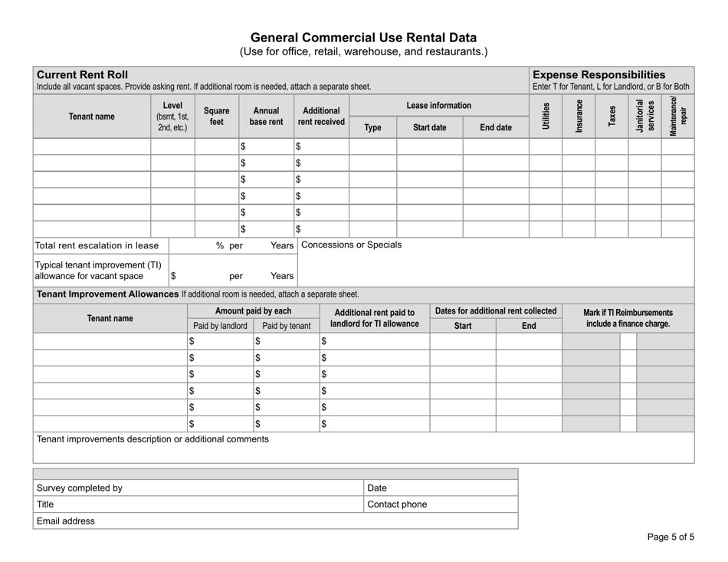Enter the Square feet cell, first row
This screenshot has width=728, height=562.
216,145
